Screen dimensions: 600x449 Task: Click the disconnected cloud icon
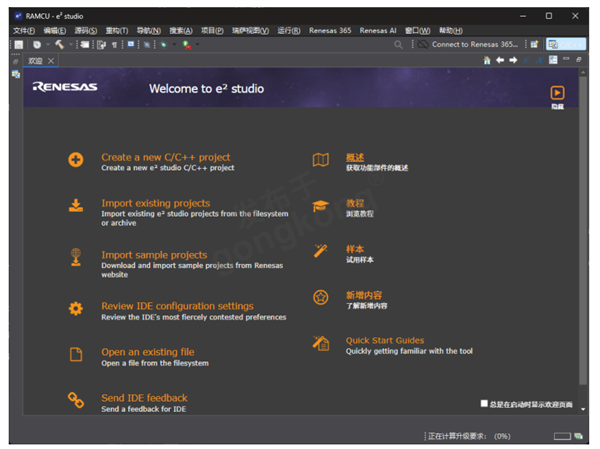[422, 44]
